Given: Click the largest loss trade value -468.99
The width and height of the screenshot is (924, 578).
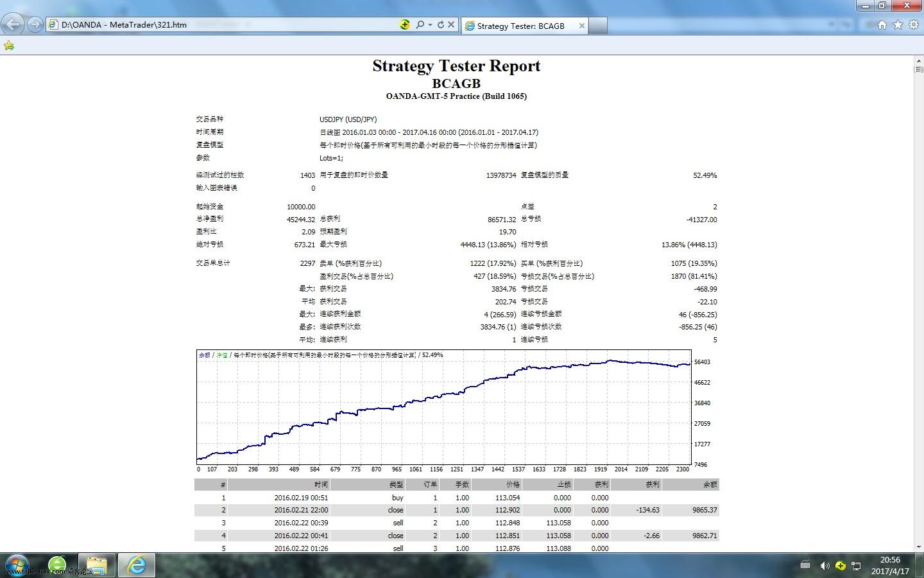Looking at the screenshot, I should 705,289.
